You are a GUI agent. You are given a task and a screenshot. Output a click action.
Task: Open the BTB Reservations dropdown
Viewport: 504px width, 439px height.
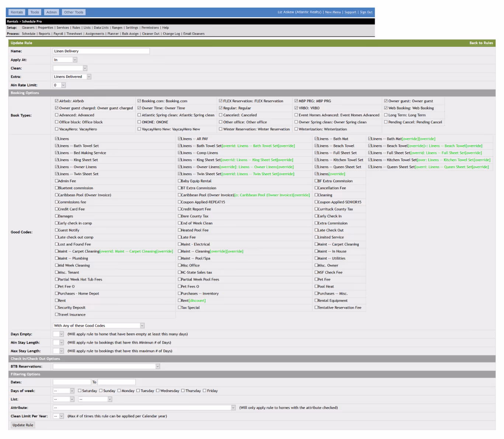pyautogui.click(x=106, y=366)
